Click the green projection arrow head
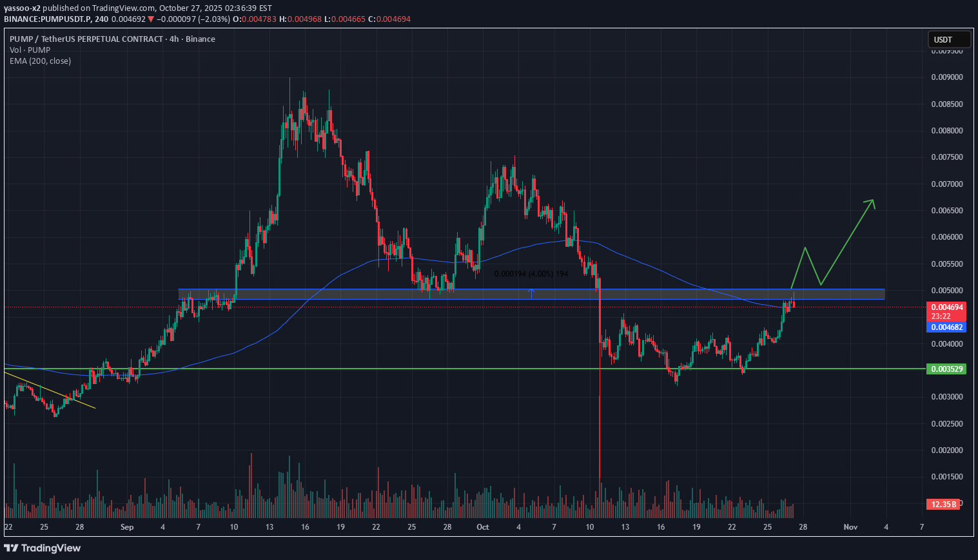The width and height of the screenshot is (978, 560). (872, 202)
